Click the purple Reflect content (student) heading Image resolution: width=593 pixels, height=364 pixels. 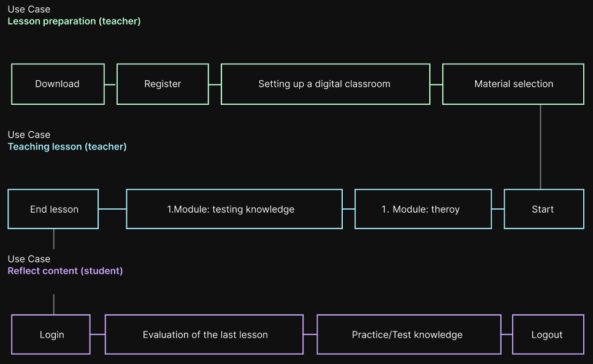pyautogui.click(x=65, y=271)
